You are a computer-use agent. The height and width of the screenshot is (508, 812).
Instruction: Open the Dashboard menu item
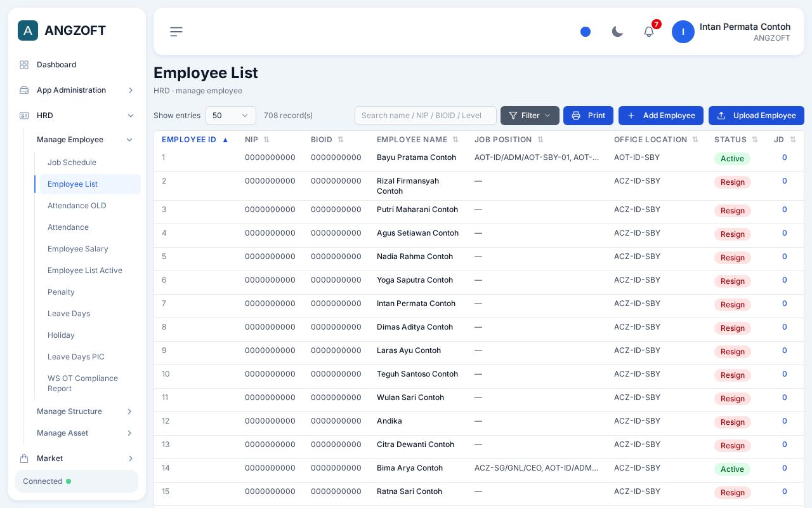click(x=77, y=65)
